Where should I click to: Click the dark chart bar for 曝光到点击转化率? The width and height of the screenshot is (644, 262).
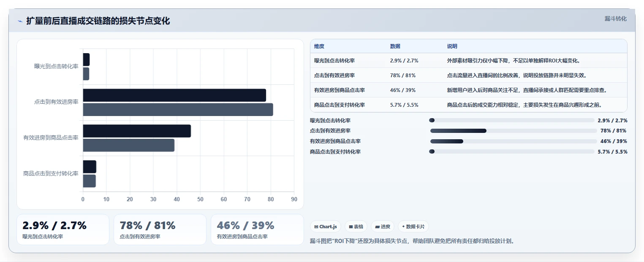tap(86, 59)
